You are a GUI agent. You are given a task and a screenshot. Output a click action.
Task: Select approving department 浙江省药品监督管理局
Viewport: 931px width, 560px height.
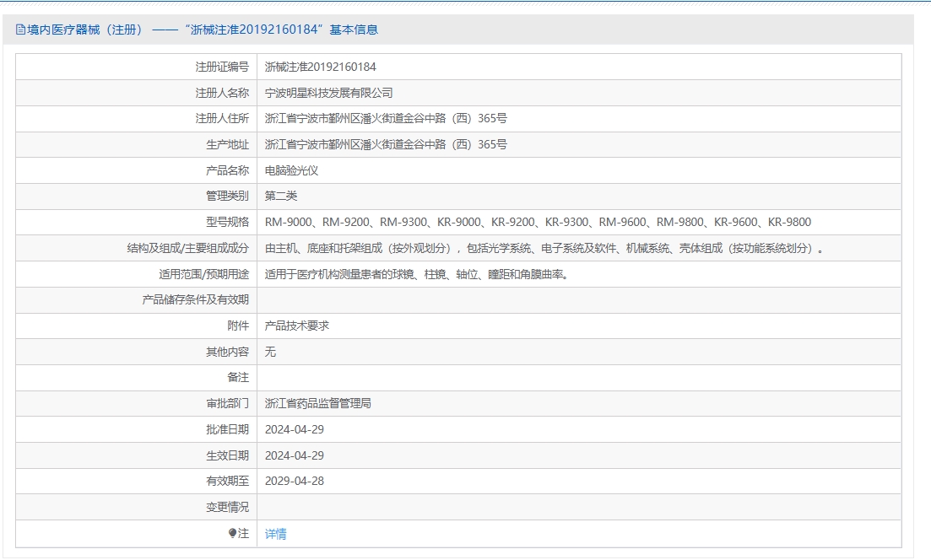pyautogui.click(x=318, y=403)
